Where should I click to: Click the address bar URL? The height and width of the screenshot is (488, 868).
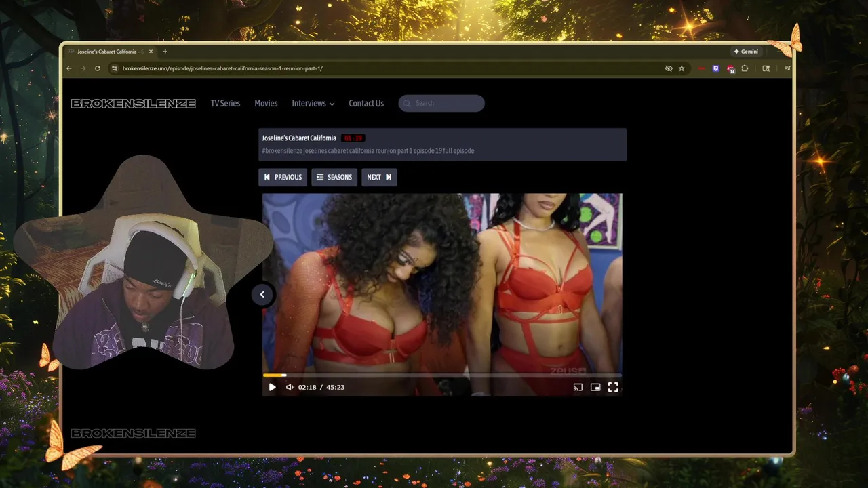222,68
